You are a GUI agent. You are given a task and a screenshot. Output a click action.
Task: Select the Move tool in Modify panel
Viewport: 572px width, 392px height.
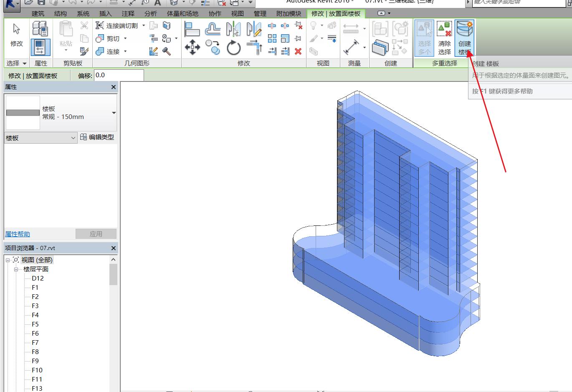click(192, 47)
